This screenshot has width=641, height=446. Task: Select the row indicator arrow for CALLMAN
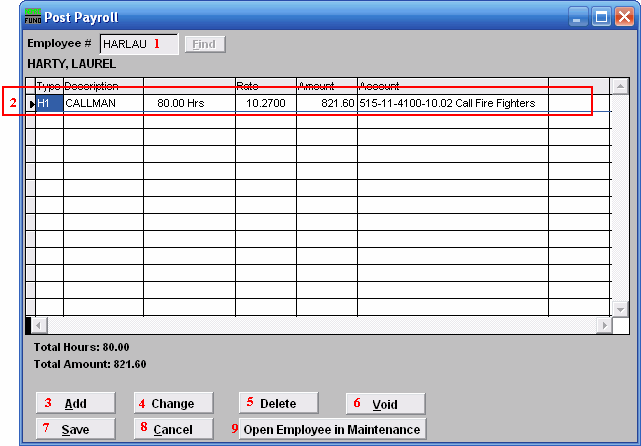(31, 103)
